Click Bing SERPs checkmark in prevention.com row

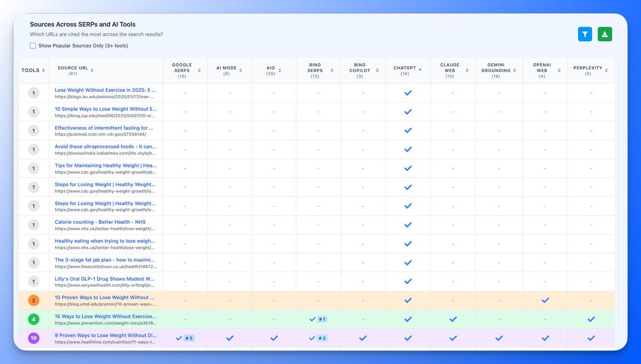(x=312, y=319)
